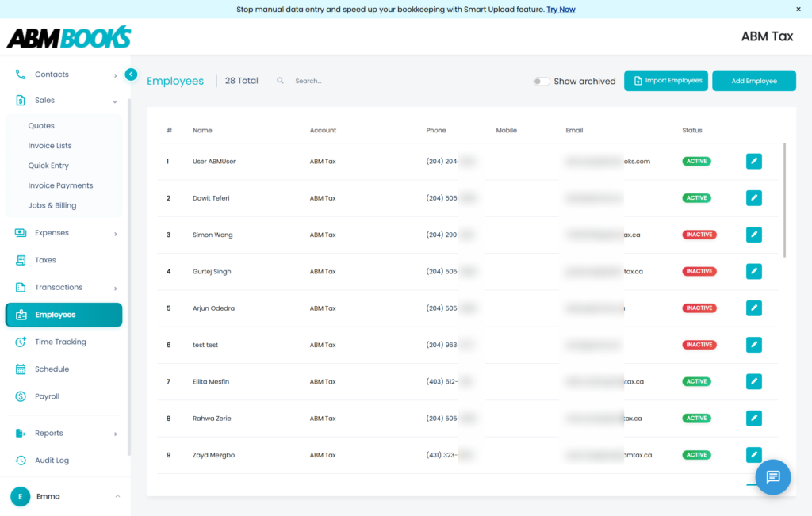Click the employee table vertical scrollbar

point(784,201)
